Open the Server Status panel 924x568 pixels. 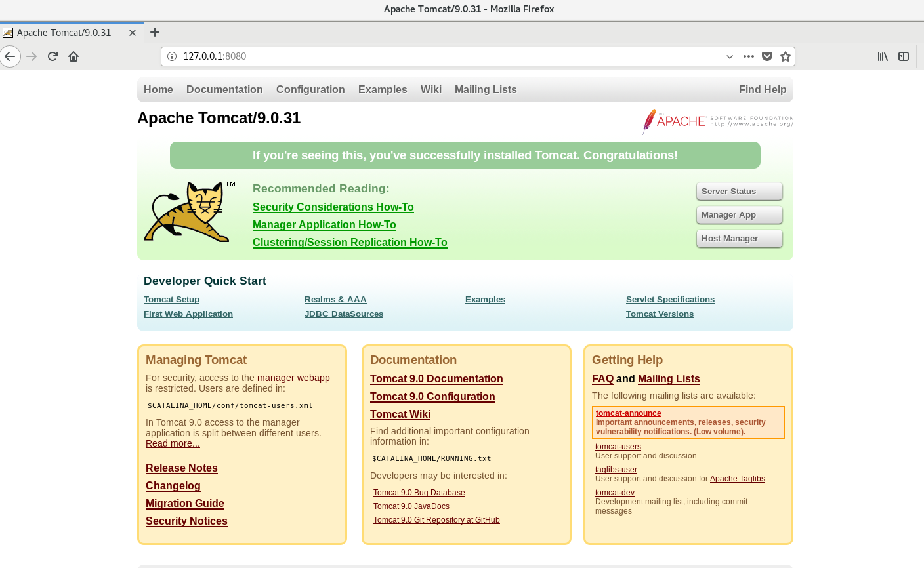click(739, 191)
